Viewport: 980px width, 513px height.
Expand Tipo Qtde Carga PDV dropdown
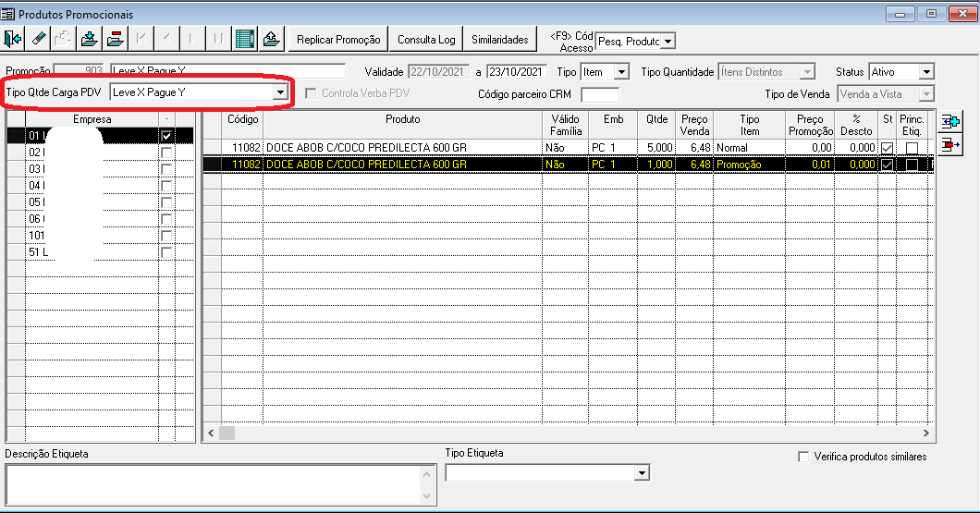(x=280, y=92)
